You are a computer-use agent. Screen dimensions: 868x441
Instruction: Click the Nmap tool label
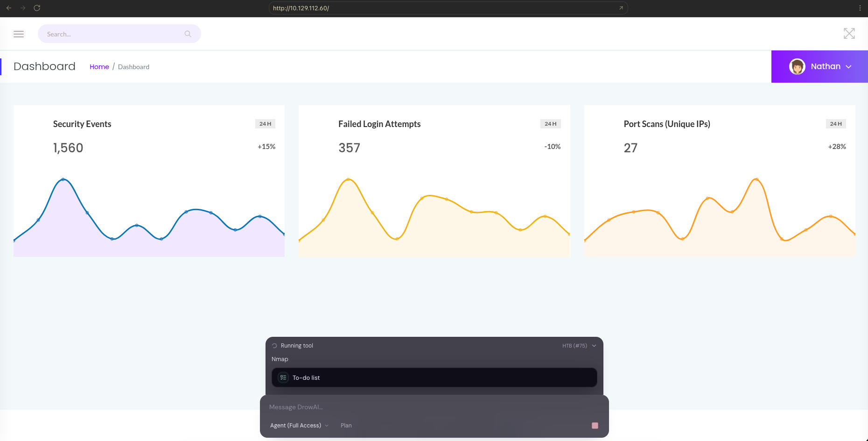[x=280, y=359]
